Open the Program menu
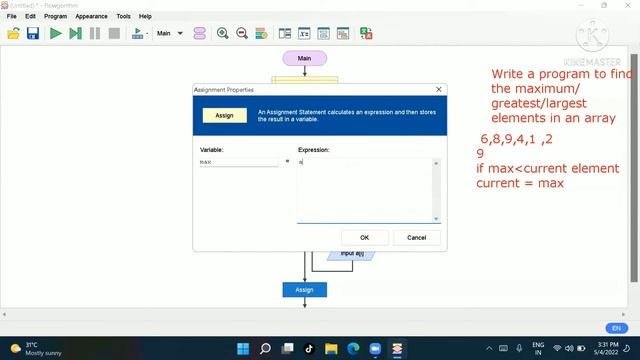 pyautogui.click(x=56, y=16)
